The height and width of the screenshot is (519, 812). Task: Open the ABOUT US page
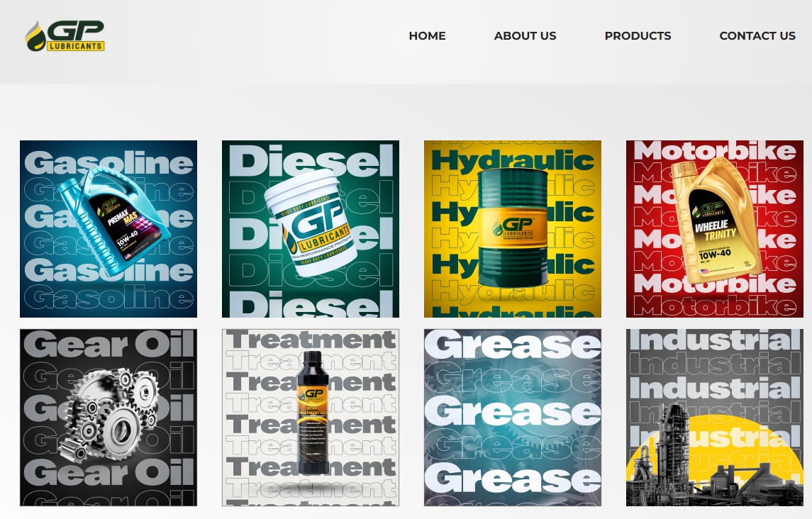pos(525,35)
